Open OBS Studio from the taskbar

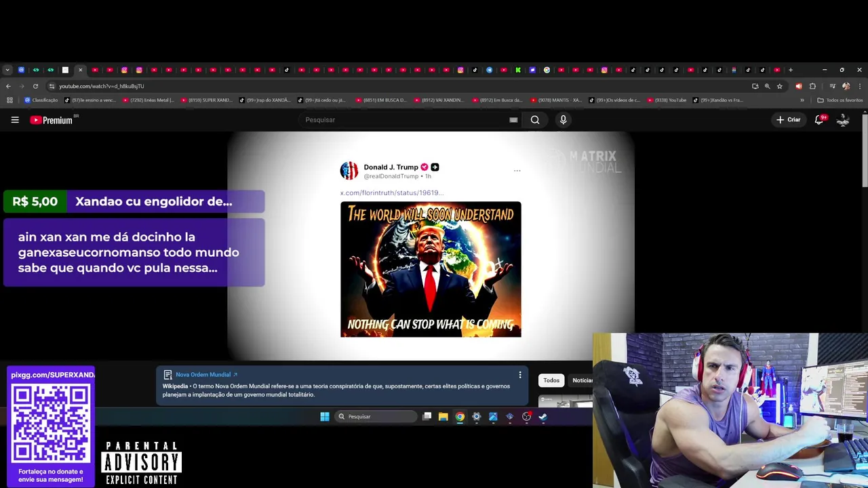(526, 417)
